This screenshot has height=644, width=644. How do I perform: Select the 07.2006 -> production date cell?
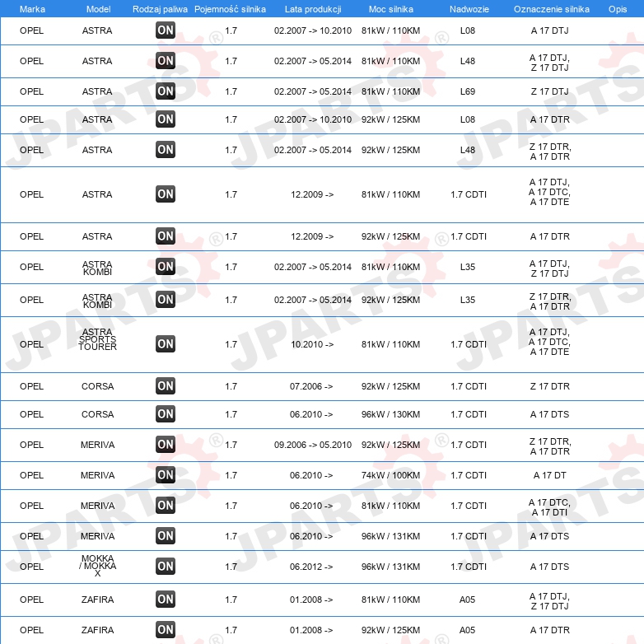click(x=311, y=386)
